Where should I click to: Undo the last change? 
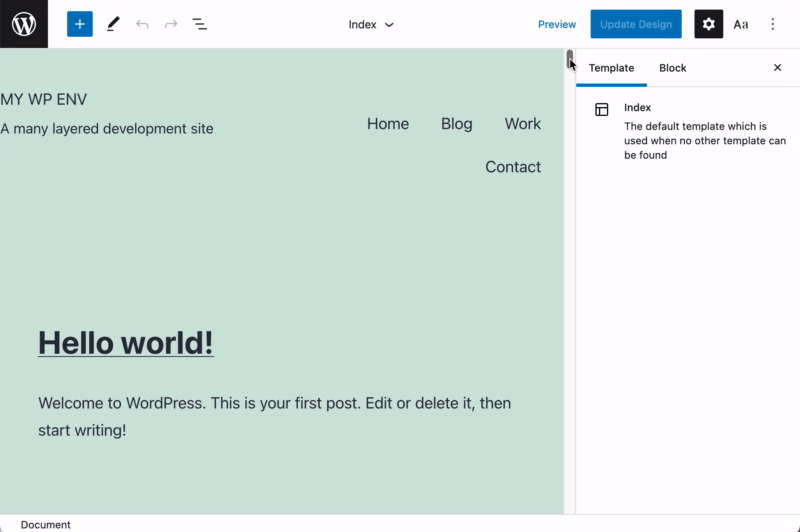coord(142,24)
